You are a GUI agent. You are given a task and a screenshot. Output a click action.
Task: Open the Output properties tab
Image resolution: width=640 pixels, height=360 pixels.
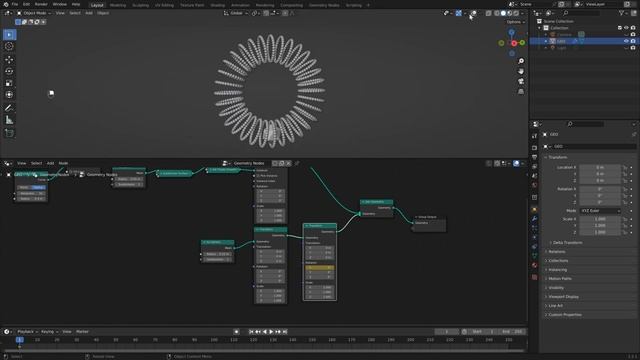pyautogui.click(x=535, y=157)
